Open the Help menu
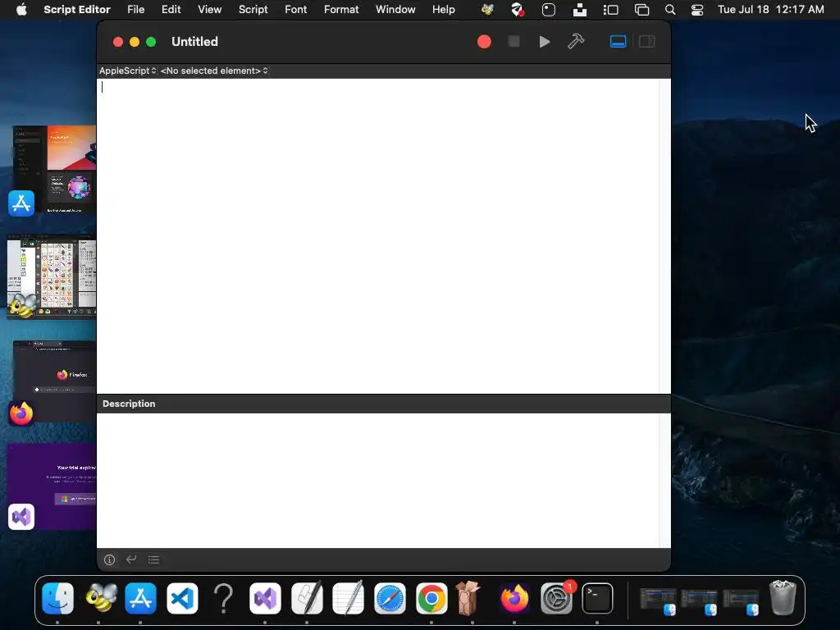Image resolution: width=840 pixels, height=630 pixels. (444, 10)
